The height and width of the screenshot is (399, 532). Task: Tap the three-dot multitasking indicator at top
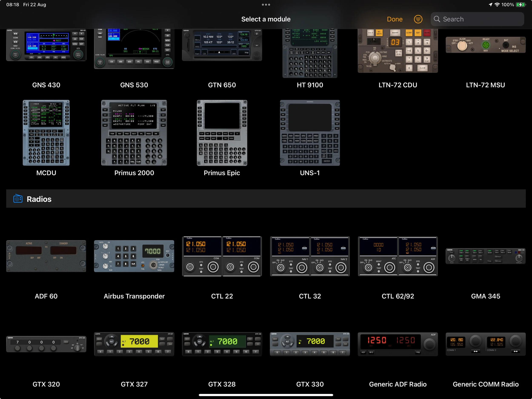pos(266,4)
